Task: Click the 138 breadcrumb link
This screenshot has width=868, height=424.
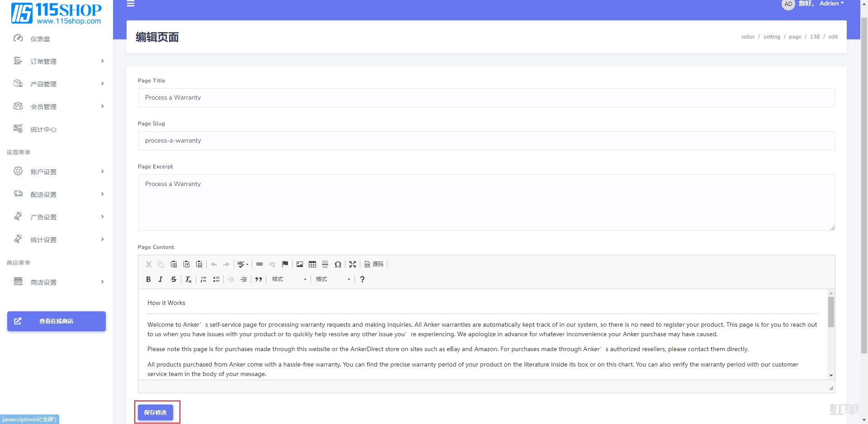Action: (815, 37)
